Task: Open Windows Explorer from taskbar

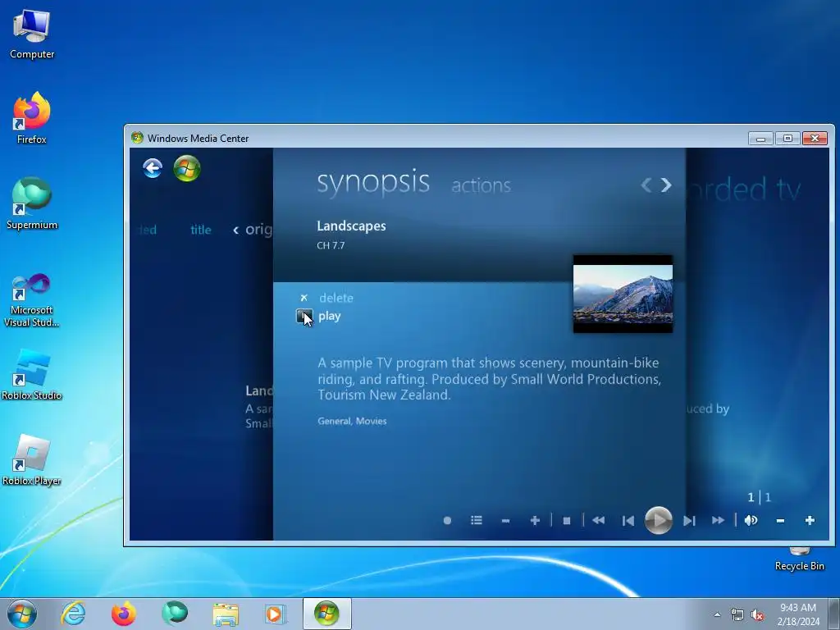Action: (x=226, y=614)
